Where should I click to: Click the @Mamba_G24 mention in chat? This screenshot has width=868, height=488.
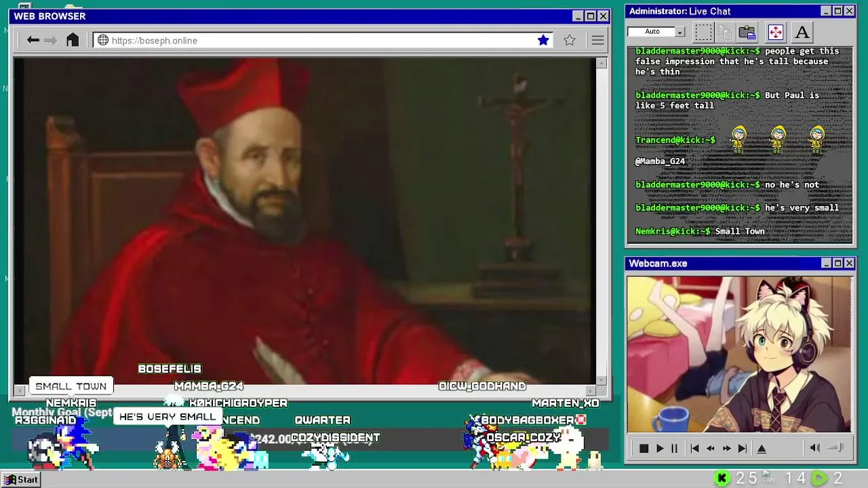point(660,161)
